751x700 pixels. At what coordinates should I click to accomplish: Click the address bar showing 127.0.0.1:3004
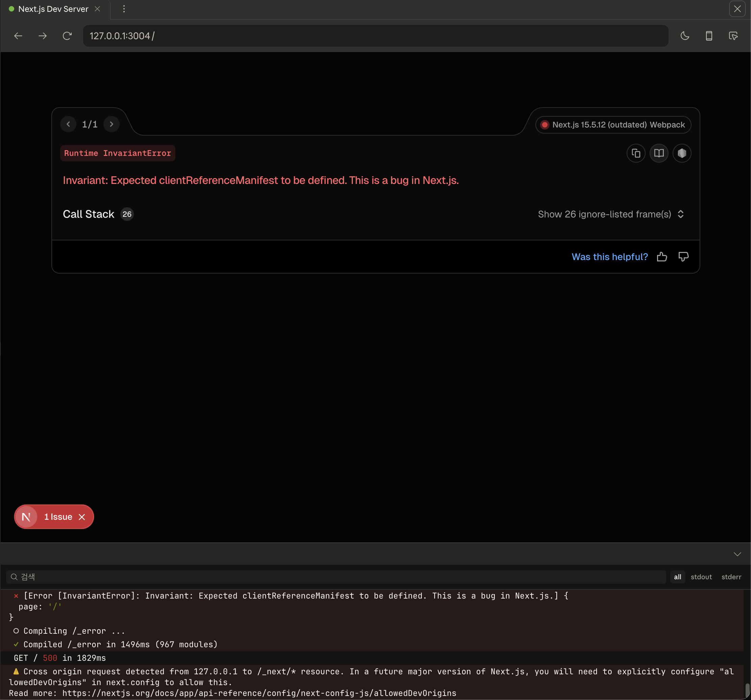(x=375, y=36)
